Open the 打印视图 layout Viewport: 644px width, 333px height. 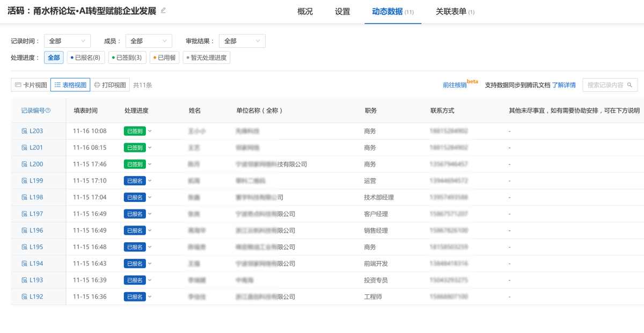[x=109, y=85]
